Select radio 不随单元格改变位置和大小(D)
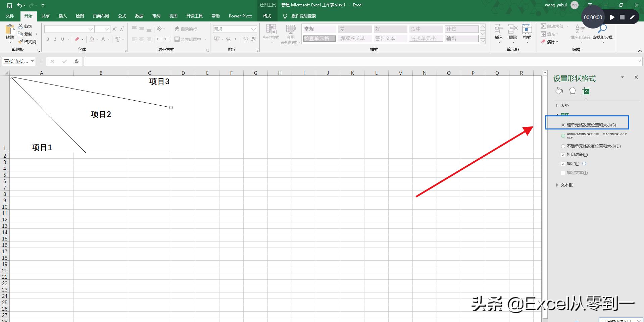The image size is (644, 322). tap(563, 146)
